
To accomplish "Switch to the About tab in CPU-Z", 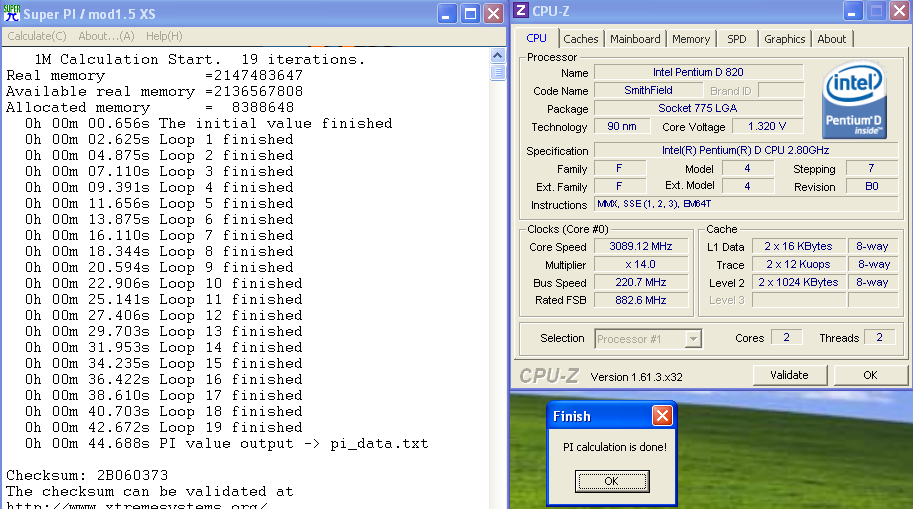I will 831,39.
